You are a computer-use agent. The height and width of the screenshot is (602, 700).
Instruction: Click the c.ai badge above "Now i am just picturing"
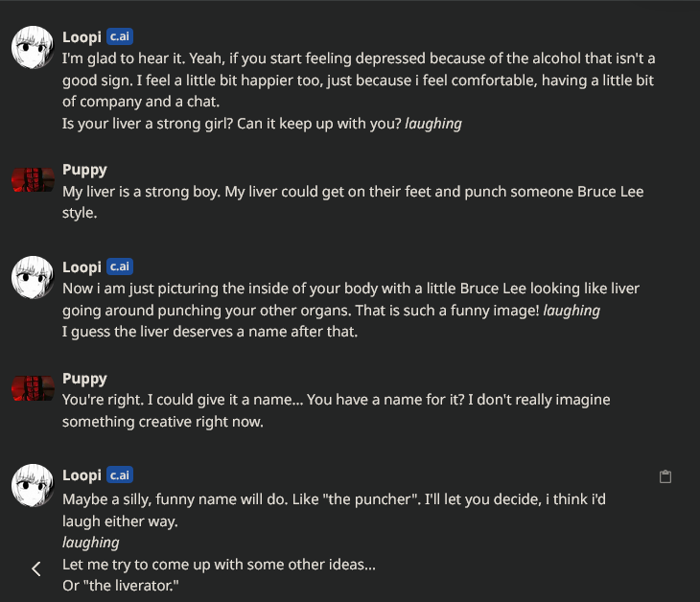point(120,266)
